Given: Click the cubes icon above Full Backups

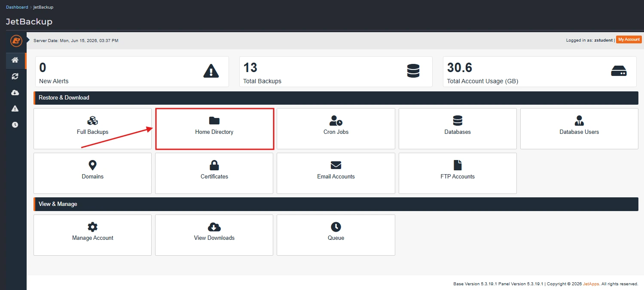Looking at the screenshot, I should point(93,121).
